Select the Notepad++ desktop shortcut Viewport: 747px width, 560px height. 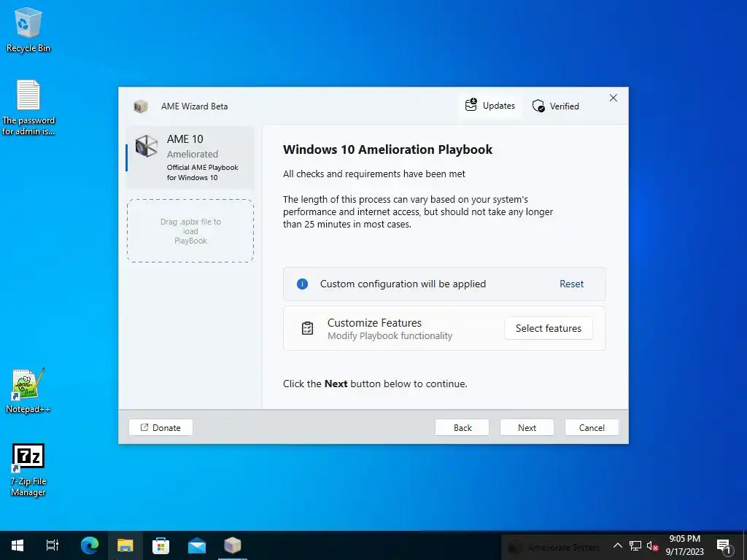coord(28,391)
